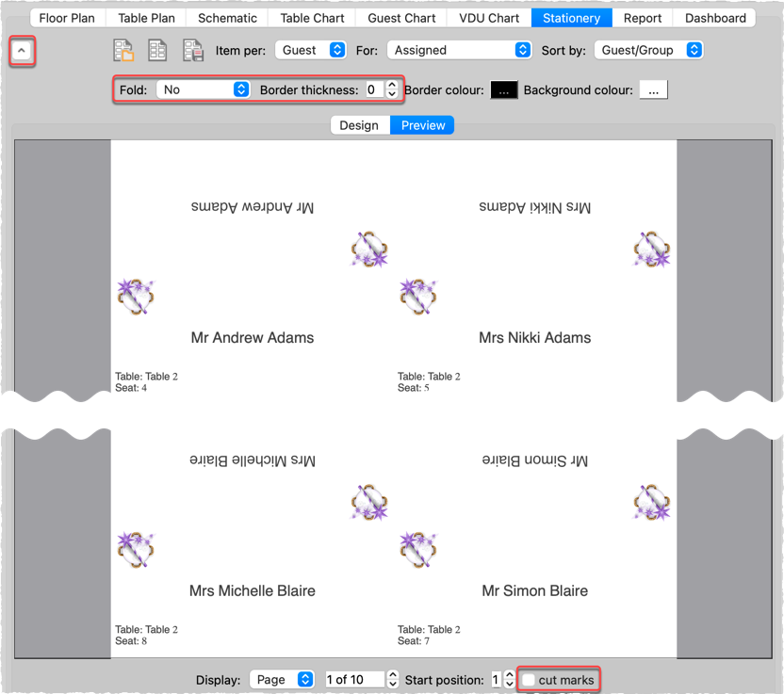Open the Guest Chart tab

click(401, 18)
